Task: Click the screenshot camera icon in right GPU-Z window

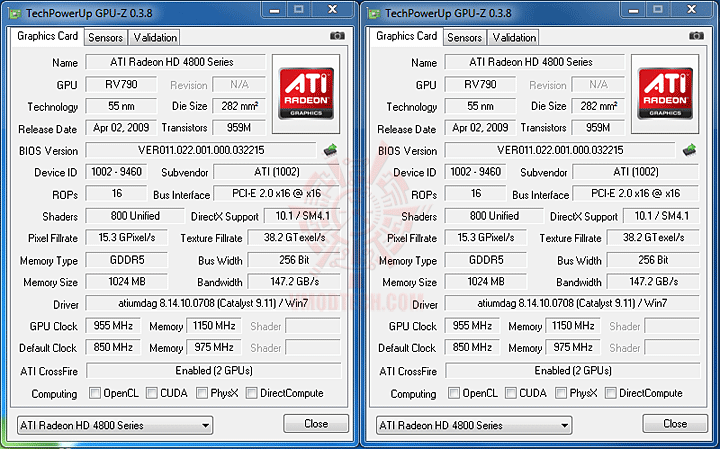Action: click(696, 36)
